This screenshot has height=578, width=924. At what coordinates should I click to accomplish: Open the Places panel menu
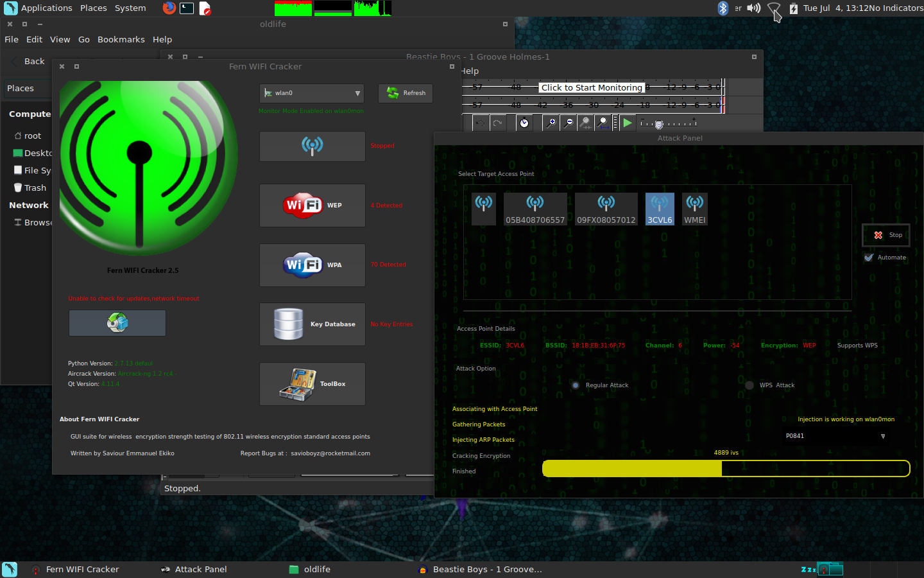(x=94, y=8)
